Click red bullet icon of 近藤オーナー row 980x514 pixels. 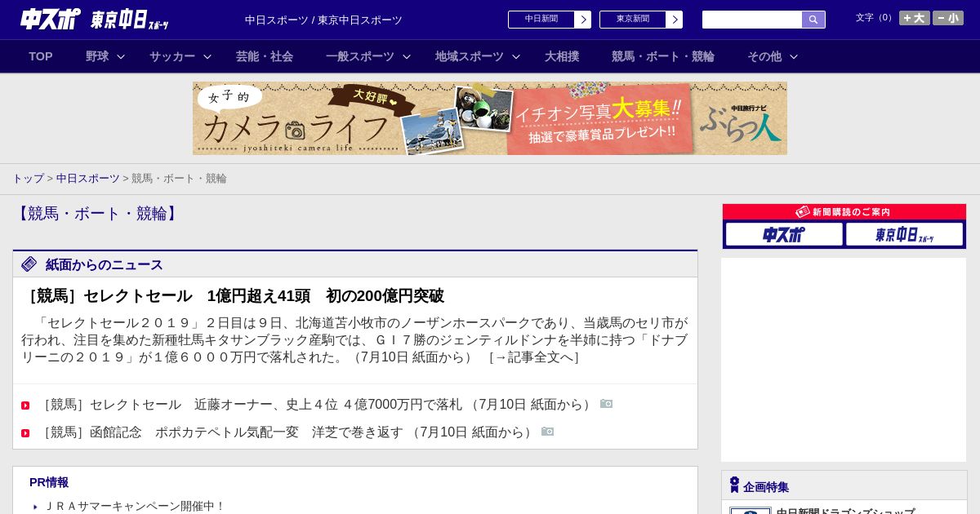pos(25,405)
